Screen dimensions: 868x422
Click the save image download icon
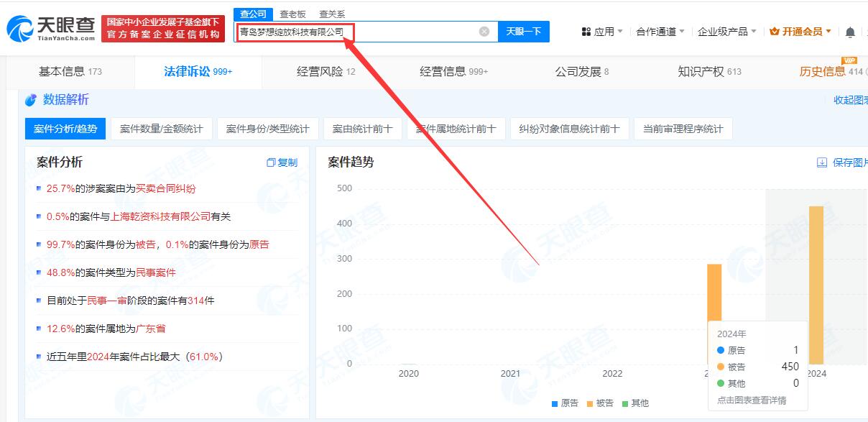pos(822,163)
